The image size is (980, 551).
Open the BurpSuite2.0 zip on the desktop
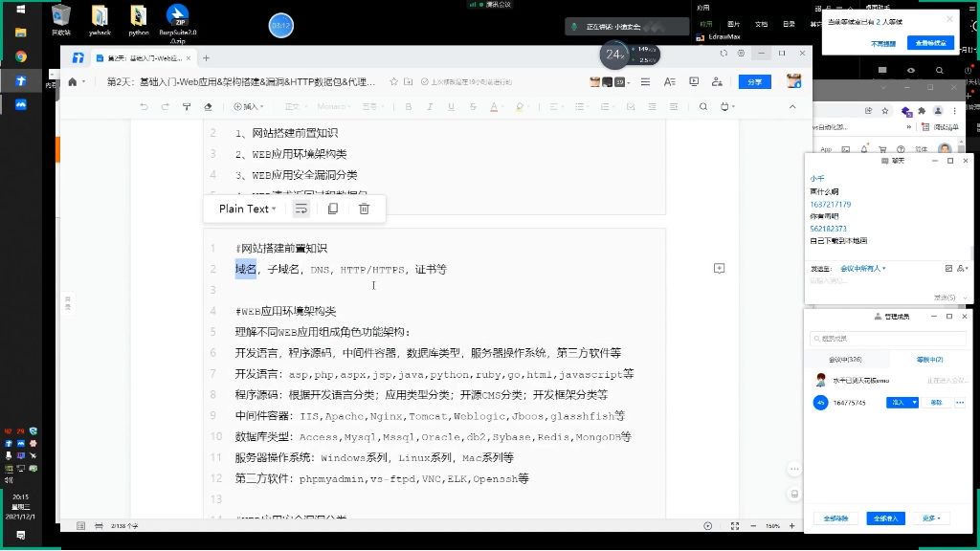point(177,24)
